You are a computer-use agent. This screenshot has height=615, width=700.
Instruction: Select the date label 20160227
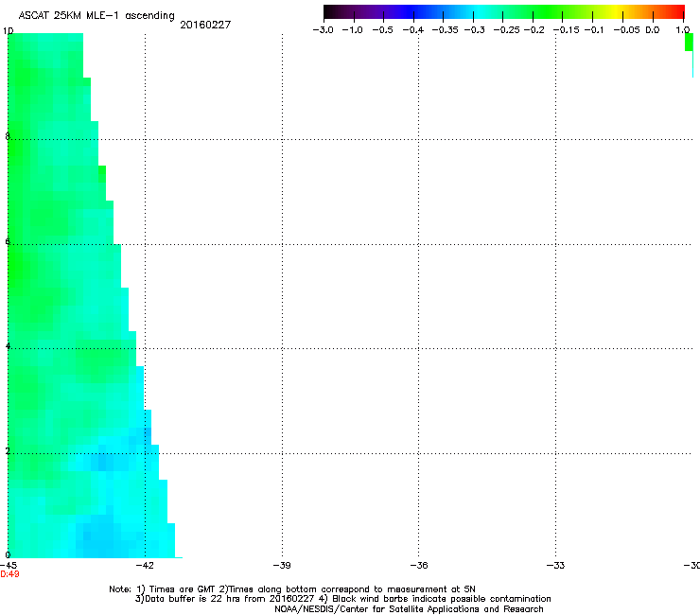point(205,25)
